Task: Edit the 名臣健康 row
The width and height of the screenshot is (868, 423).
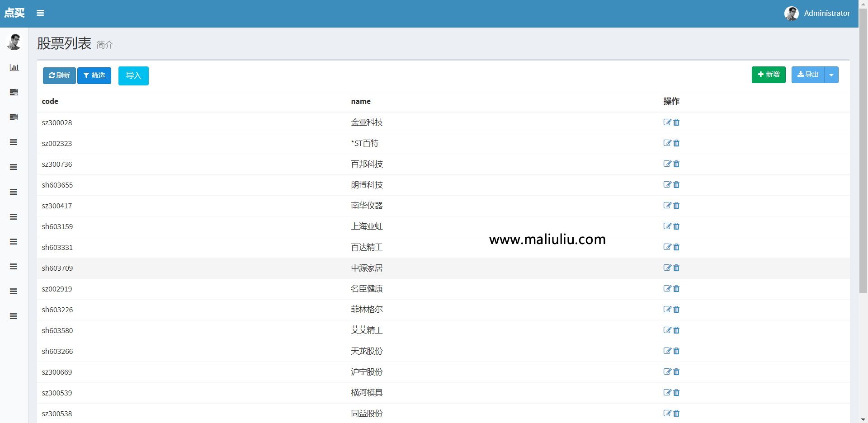Action: coord(667,289)
